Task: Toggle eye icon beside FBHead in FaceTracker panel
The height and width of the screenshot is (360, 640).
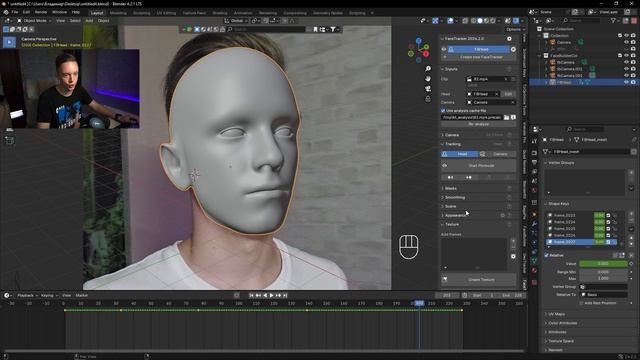Action: click(444, 49)
